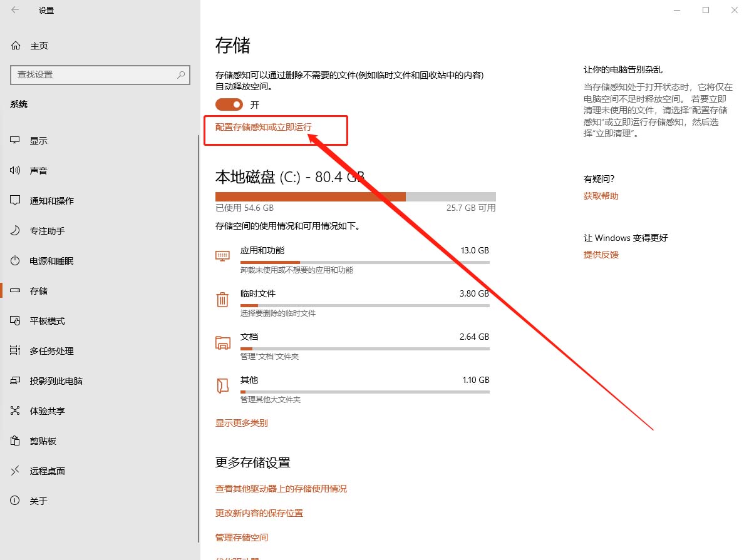Expand 显示更多类别 to show more categories
Image resolution: width=749 pixels, height=560 pixels.
[x=242, y=422]
